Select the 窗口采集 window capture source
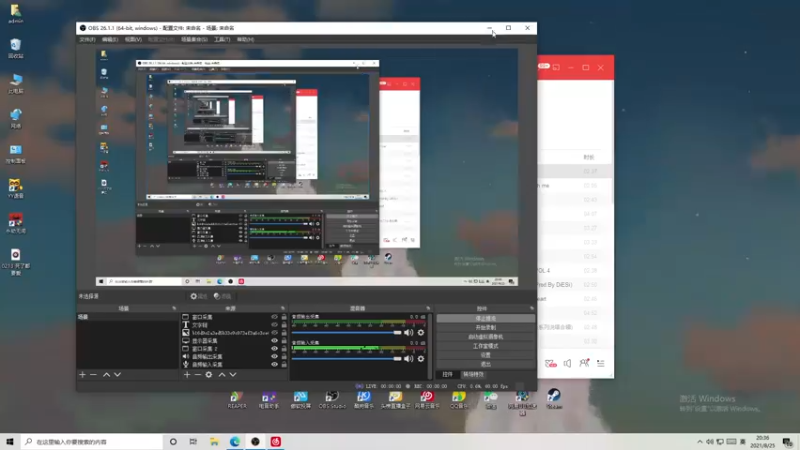Image resolution: width=800 pixels, height=450 pixels. coord(202,317)
